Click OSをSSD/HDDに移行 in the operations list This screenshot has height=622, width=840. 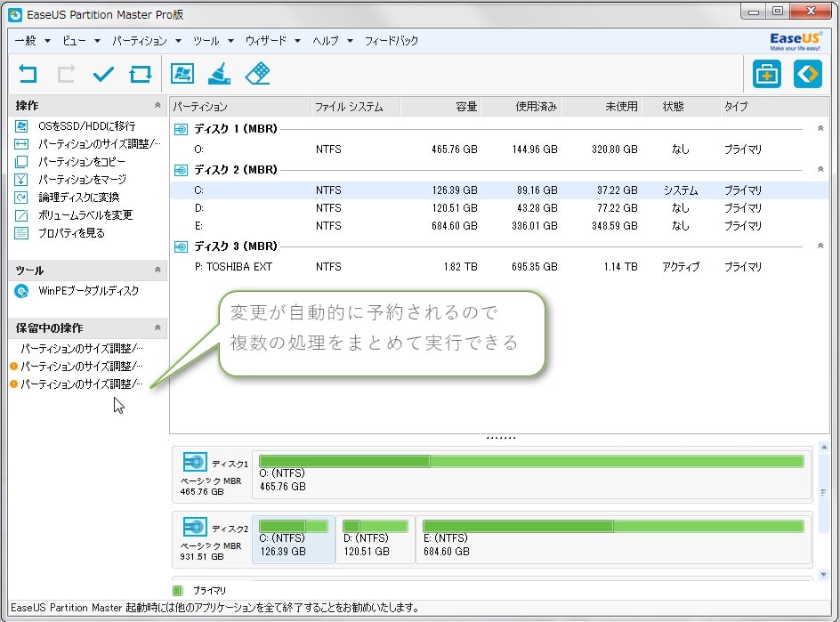click(86, 126)
